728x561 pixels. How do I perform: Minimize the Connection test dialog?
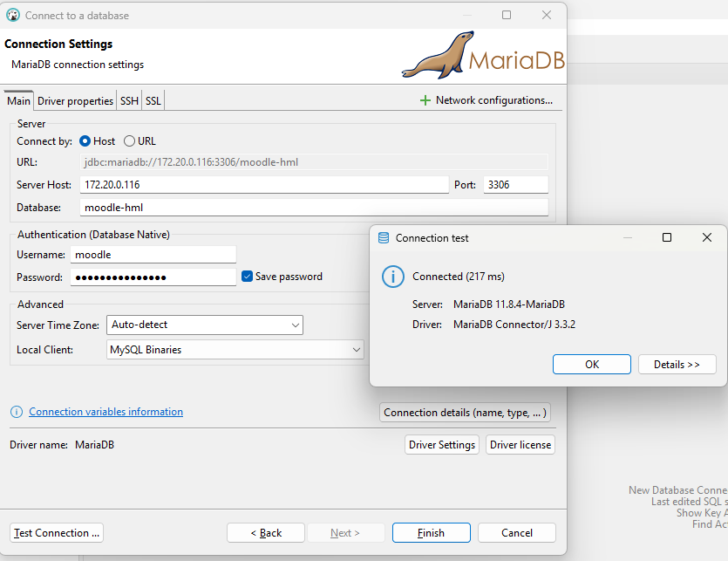(627, 237)
